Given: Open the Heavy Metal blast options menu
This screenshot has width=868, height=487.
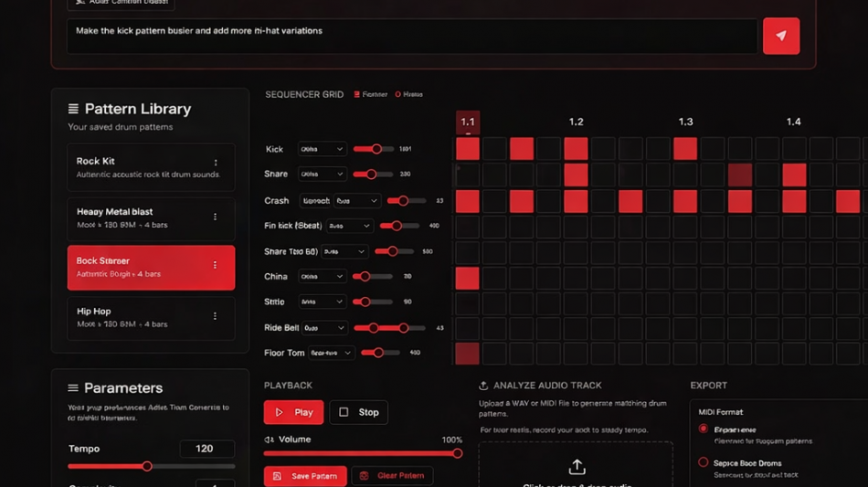Looking at the screenshot, I should (x=216, y=217).
